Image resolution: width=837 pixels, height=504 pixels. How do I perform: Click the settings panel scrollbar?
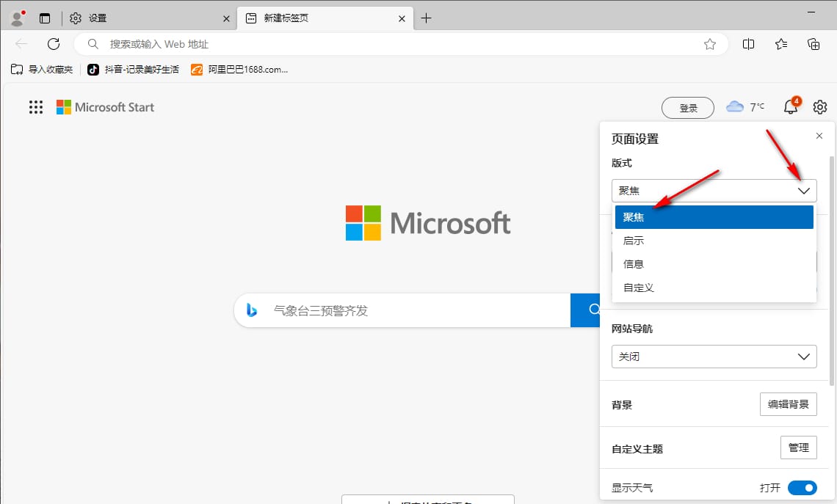832,271
